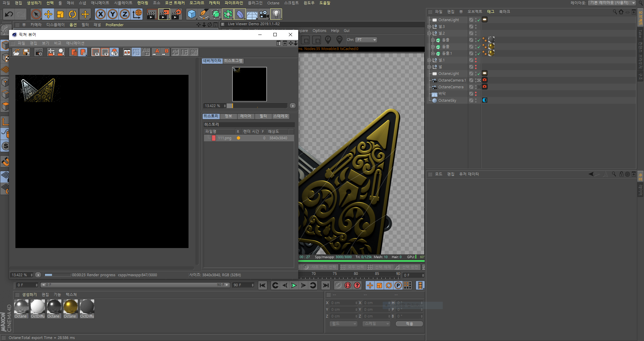644x341 pixels.
Task: Open Edit Render Settings clapperboard gear icon
Action: click(176, 14)
